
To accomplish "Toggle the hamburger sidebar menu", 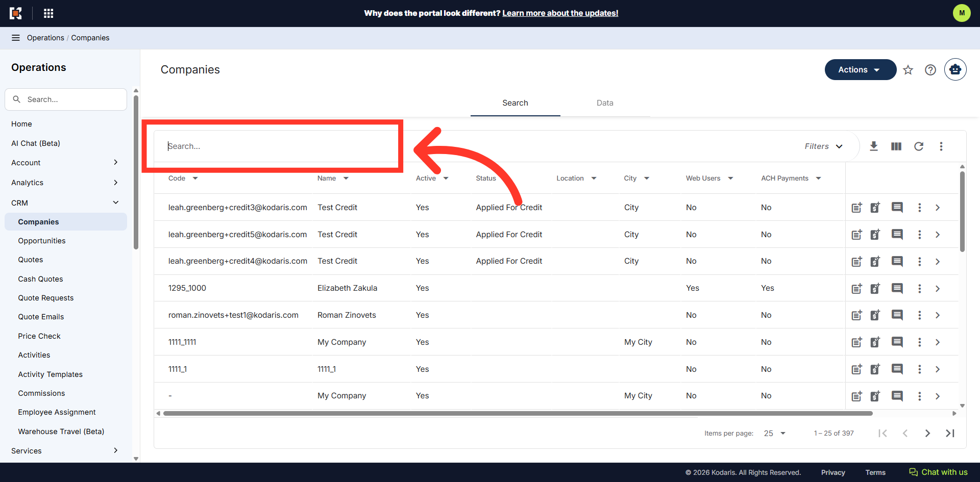I will 16,38.
